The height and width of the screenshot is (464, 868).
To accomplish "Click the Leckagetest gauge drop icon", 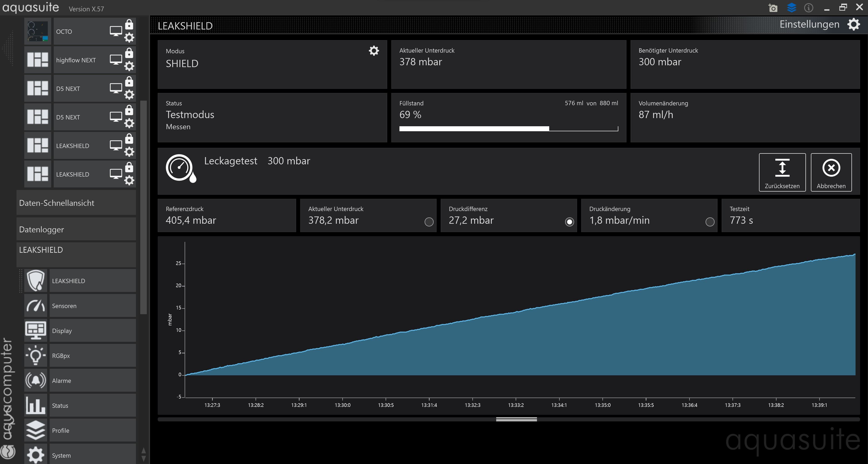I will click(181, 168).
